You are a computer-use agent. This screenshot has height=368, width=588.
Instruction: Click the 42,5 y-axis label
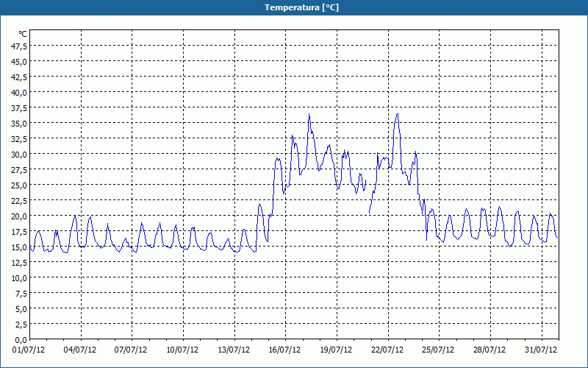point(19,77)
